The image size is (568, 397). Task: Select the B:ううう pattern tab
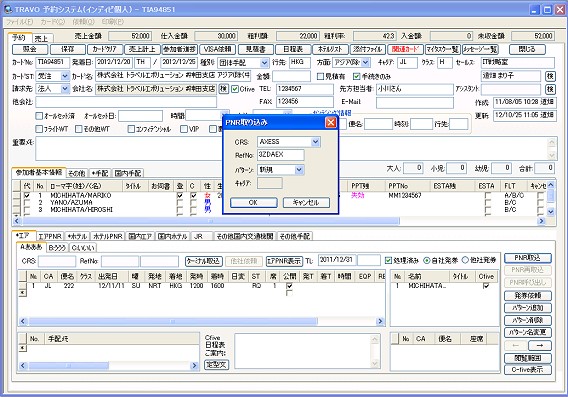[57, 248]
